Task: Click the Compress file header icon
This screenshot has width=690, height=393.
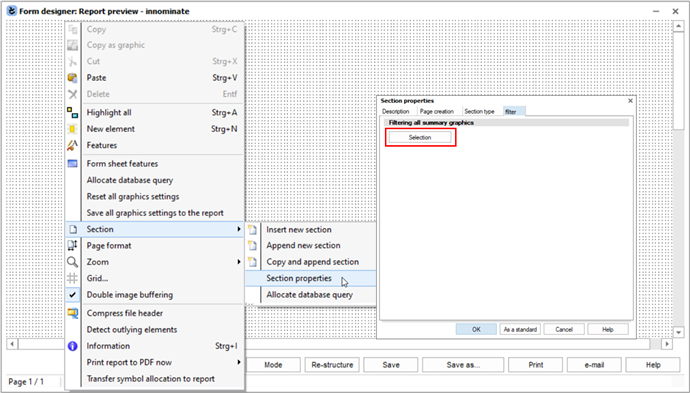Action: 73,313
